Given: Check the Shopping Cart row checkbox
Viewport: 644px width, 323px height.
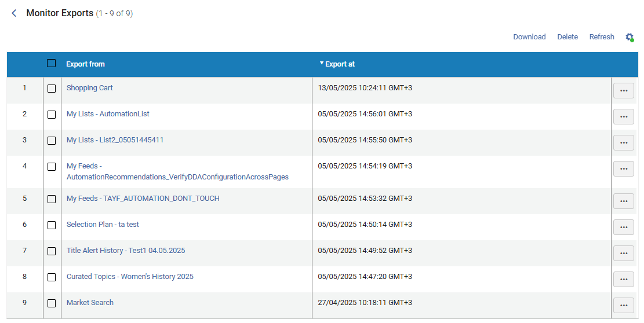Looking at the screenshot, I should (52, 89).
